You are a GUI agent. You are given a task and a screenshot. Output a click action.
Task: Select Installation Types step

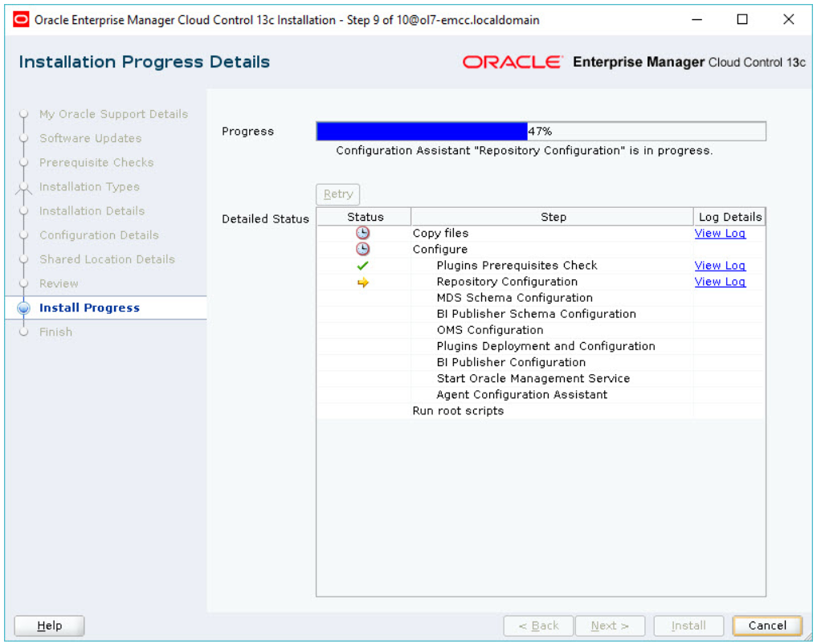(90, 186)
